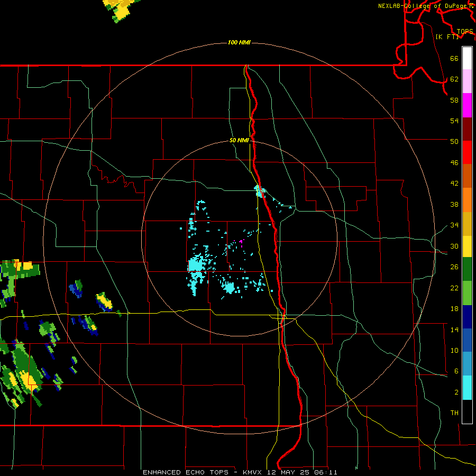Select the sky blue legend swatch
The image size is (476, 476).
point(467,364)
